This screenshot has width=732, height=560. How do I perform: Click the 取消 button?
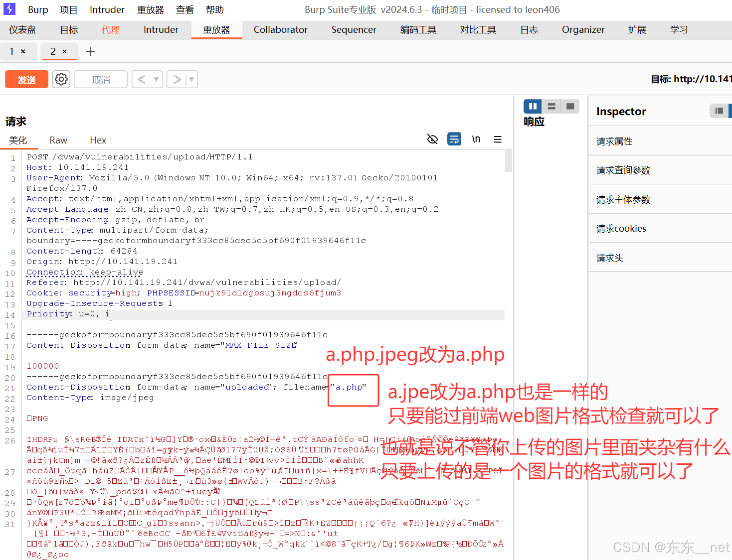[101, 80]
